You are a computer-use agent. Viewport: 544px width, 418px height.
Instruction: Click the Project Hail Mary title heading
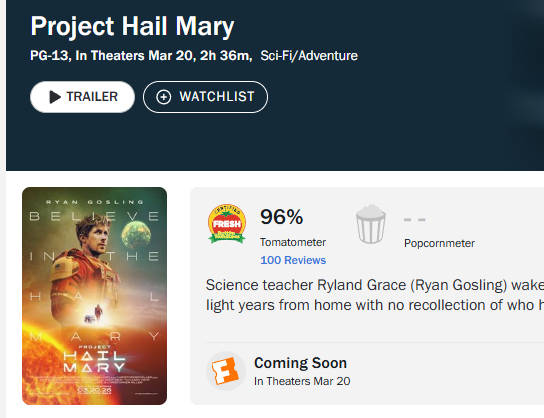click(x=132, y=26)
